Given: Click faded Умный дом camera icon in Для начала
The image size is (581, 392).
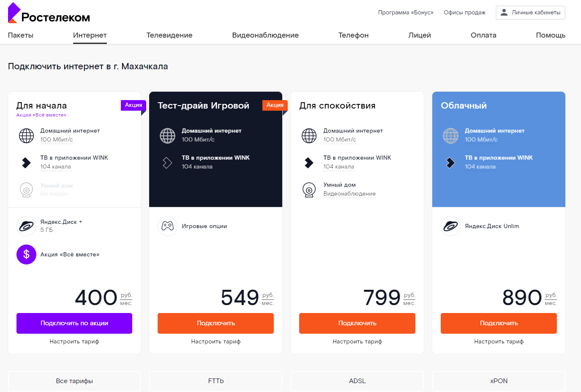Looking at the screenshot, I should [26, 190].
